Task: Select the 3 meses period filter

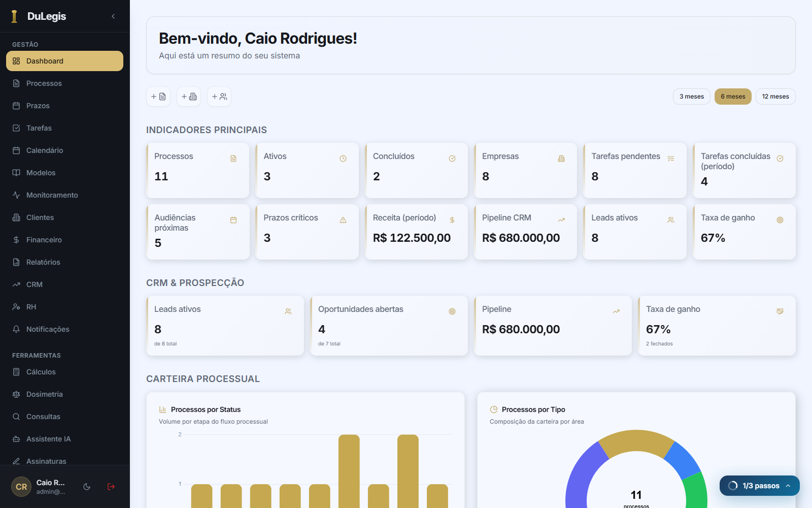Action: point(692,97)
